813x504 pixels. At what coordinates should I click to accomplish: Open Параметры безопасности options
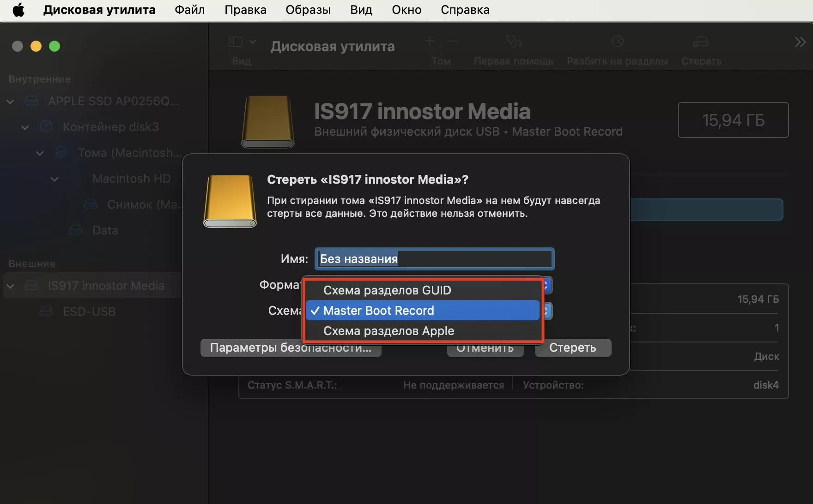tap(291, 348)
